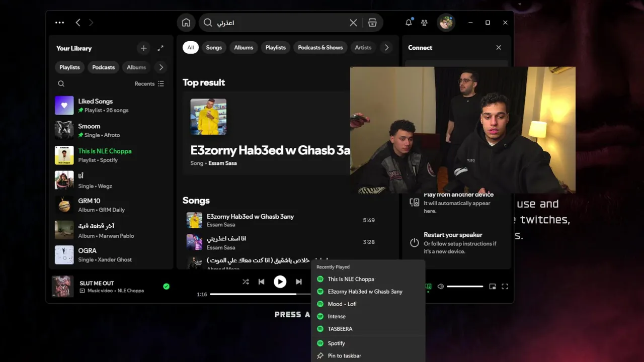This screenshot has height=362, width=644.
Task: Skip to the previous track
Action: click(261, 282)
